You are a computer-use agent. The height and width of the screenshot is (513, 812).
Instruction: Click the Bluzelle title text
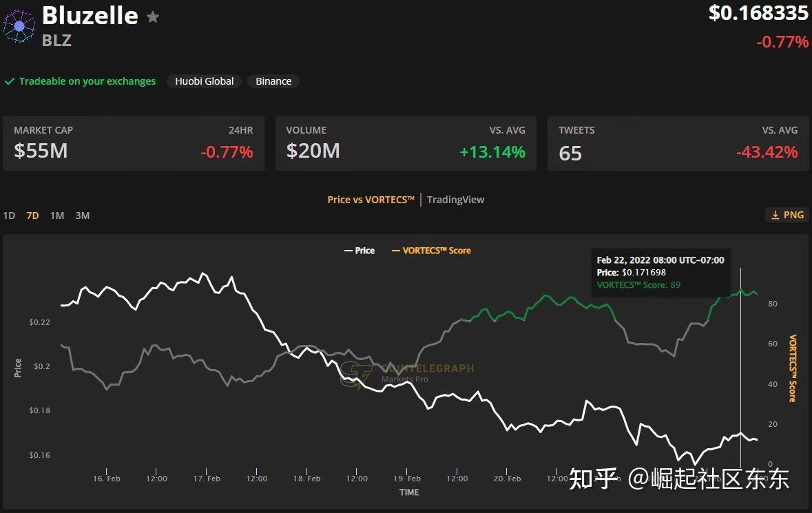click(x=90, y=16)
